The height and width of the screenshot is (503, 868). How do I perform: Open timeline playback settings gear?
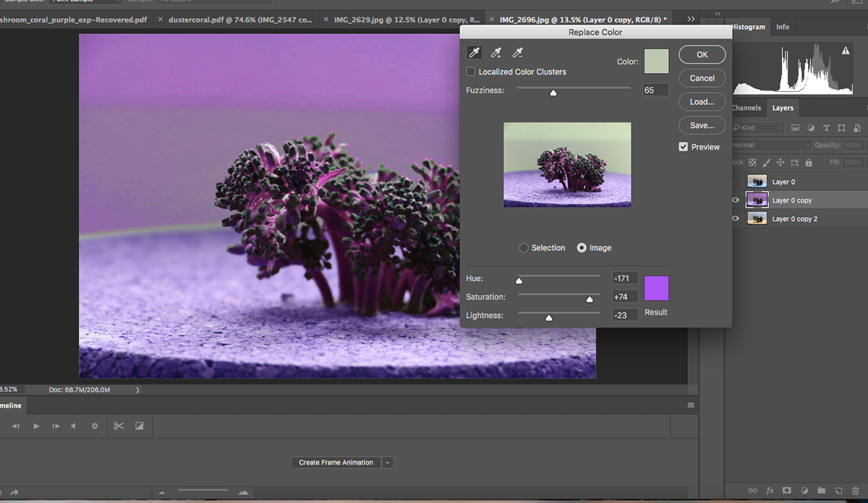tap(95, 426)
